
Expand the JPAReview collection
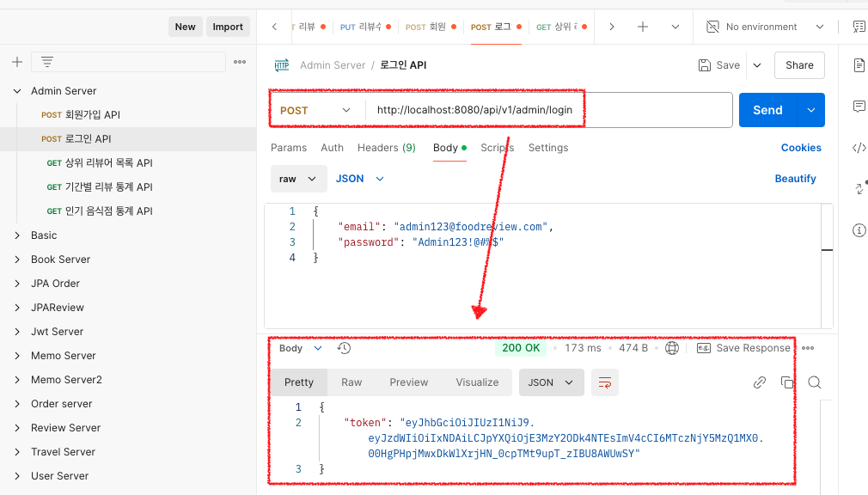17,308
